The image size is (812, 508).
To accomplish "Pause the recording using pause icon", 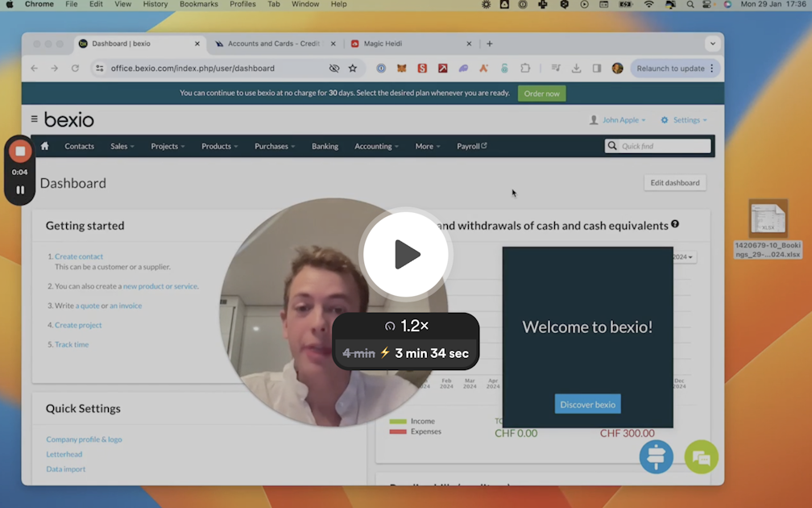I will 20,190.
